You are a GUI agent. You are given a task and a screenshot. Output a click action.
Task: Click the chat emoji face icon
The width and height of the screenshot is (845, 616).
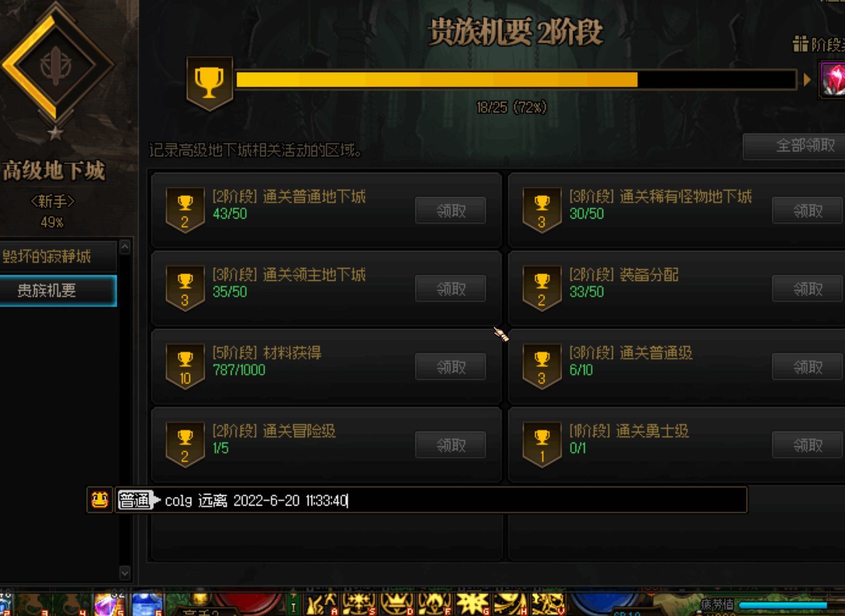click(x=100, y=500)
